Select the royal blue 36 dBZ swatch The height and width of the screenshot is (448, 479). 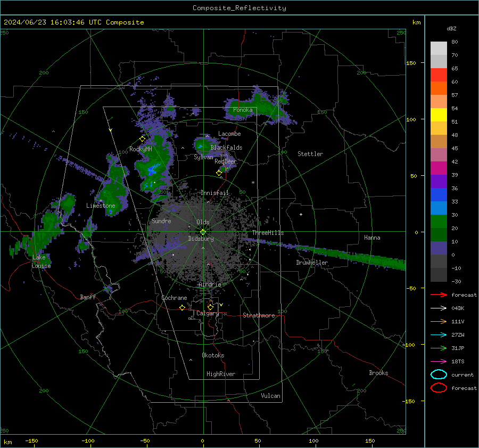tap(439, 194)
